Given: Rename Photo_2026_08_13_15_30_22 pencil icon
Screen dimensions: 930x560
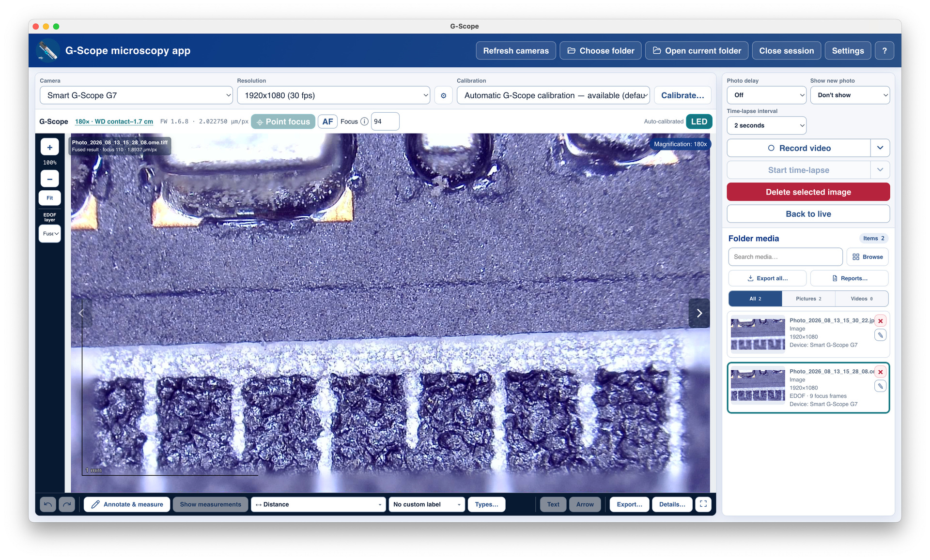Looking at the screenshot, I should (x=881, y=335).
